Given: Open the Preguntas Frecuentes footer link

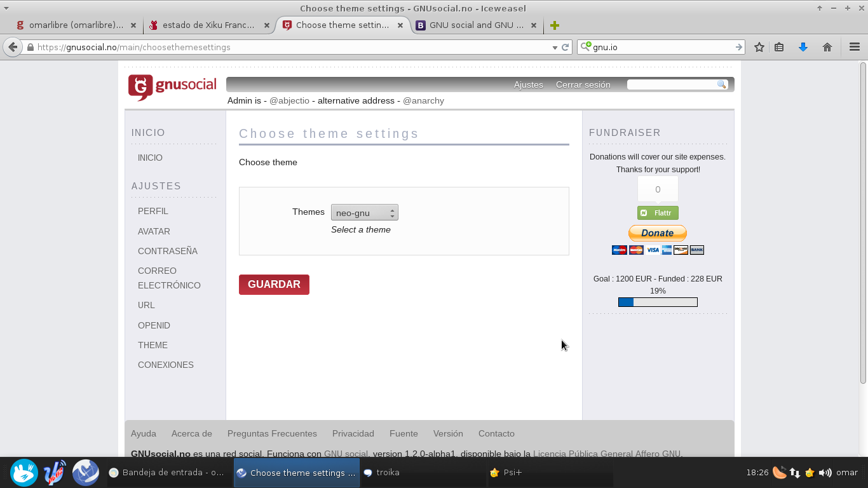Looking at the screenshot, I should [x=272, y=433].
